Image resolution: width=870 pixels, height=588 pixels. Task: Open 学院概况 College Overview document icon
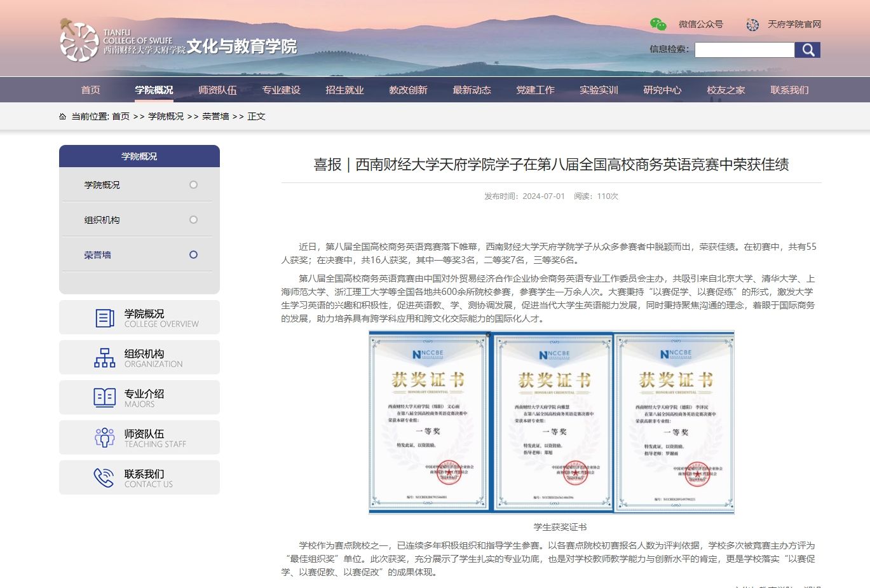[104, 318]
